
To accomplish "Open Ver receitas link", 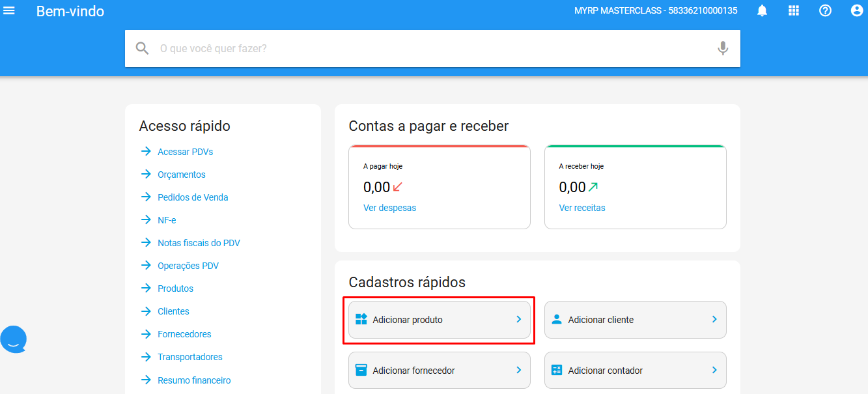I will 582,208.
